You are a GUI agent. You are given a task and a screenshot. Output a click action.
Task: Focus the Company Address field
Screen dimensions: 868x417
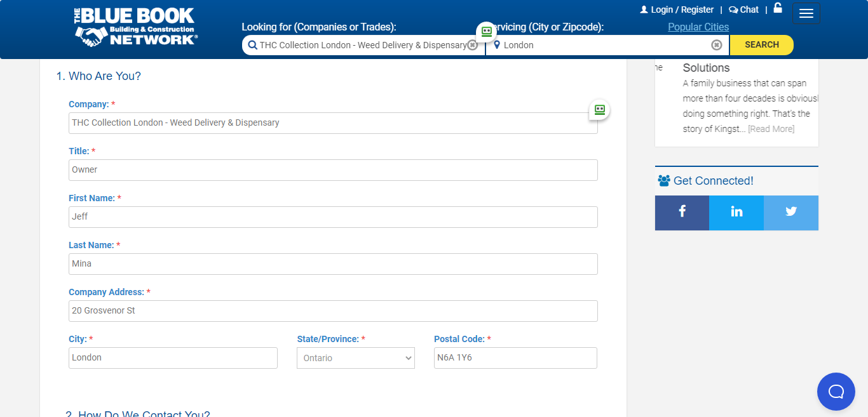pyautogui.click(x=333, y=311)
